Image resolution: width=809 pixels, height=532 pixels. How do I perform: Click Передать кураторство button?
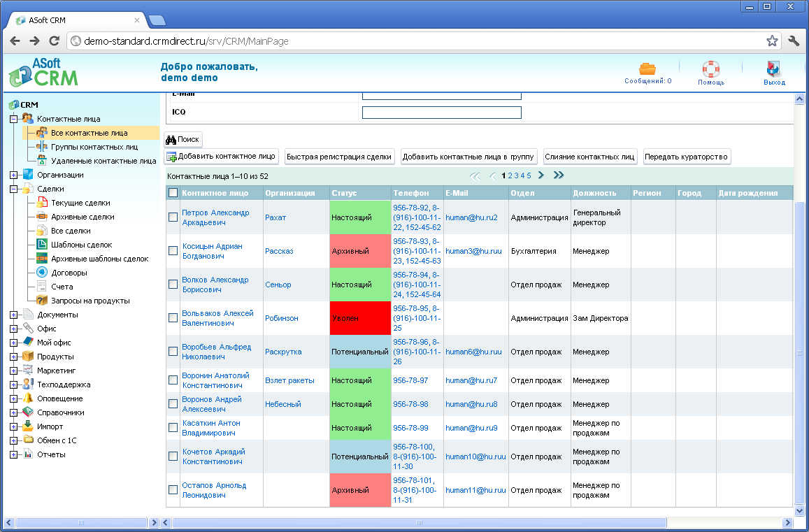click(x=686, y=157)
